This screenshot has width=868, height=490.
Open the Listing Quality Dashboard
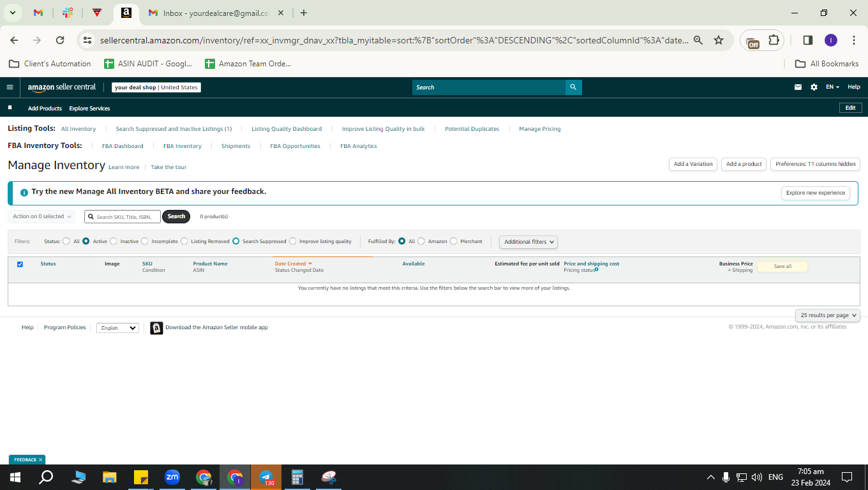[x=287, y=129]
